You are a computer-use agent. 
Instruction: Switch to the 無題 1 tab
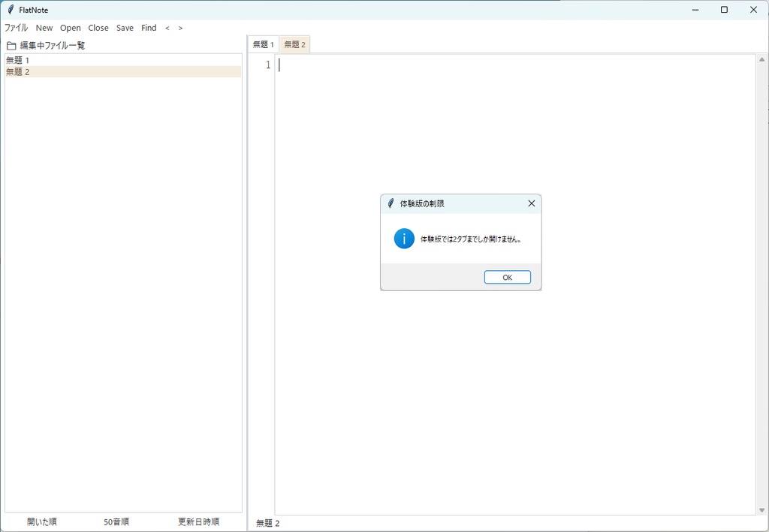click(262, 44)
